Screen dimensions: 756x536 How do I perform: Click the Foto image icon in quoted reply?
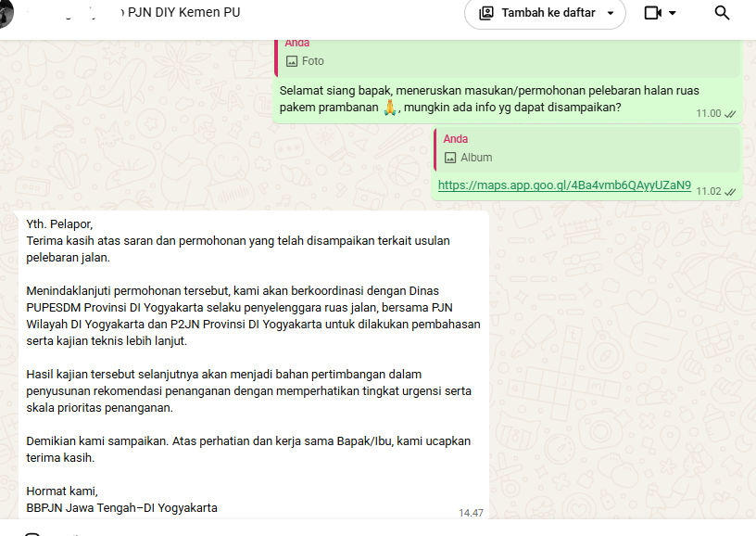click(x=292, y=61)
